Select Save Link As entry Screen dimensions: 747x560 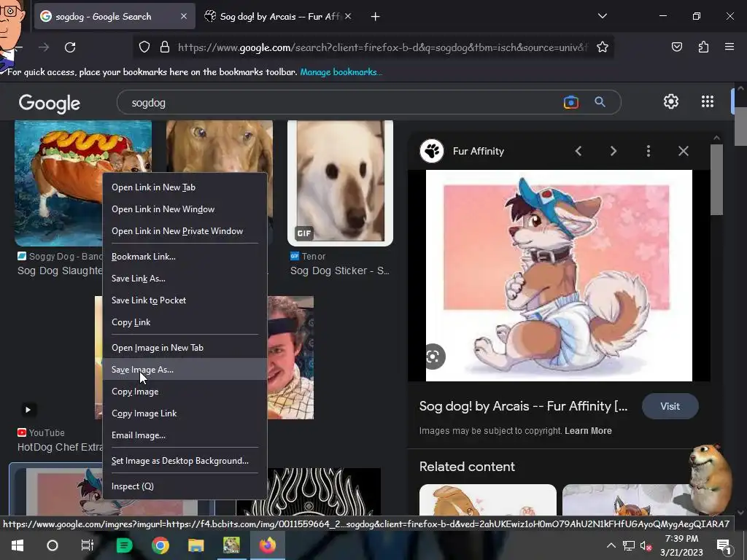tap(185, 278)
